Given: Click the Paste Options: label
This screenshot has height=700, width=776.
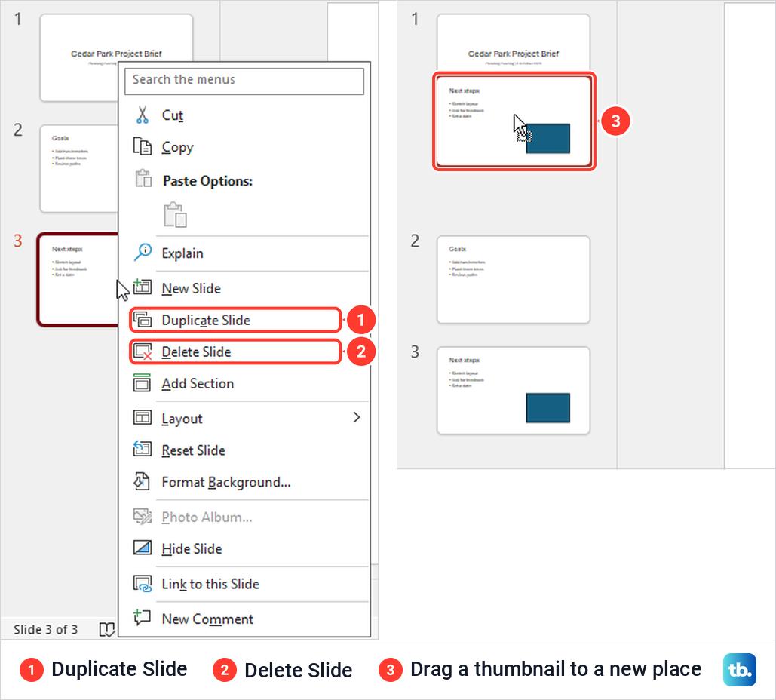Looking at the screenshot, I should click(207, 181).
